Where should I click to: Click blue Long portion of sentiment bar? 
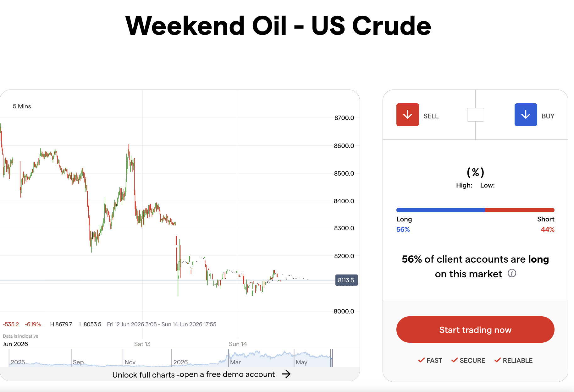[441, 210]
